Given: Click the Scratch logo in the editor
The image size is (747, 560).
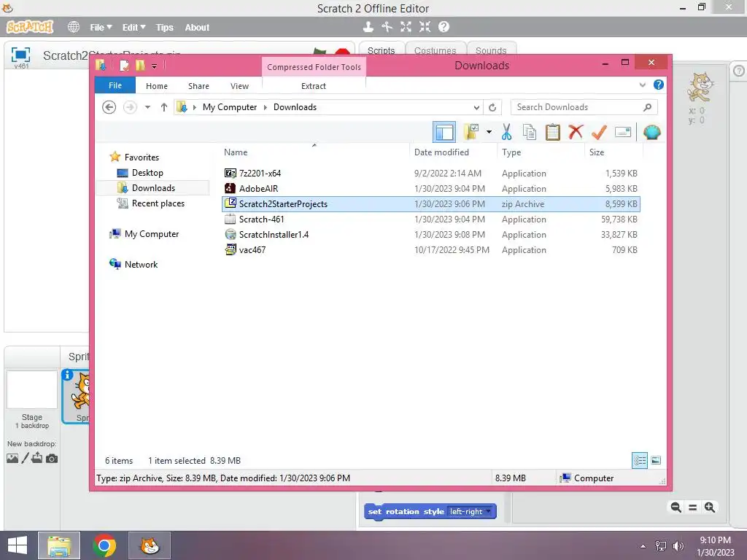Looking at the screenshot, I should coord(29,27).
